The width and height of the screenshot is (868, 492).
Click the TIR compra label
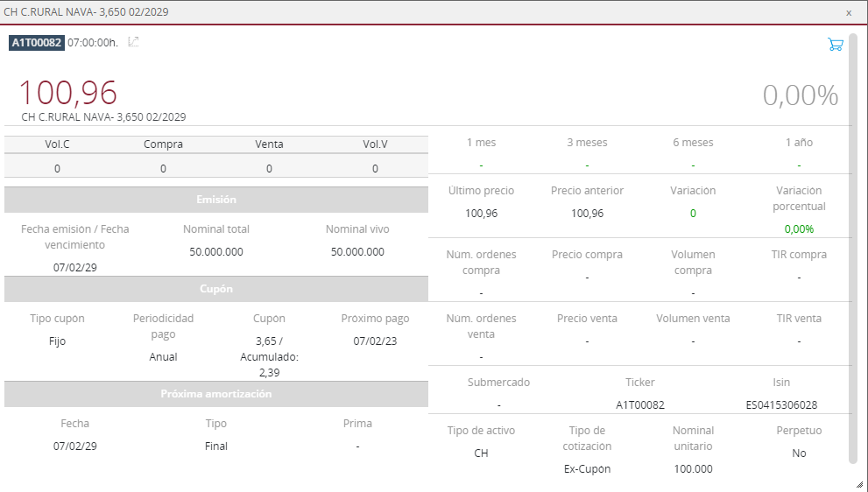pos(799,255)
